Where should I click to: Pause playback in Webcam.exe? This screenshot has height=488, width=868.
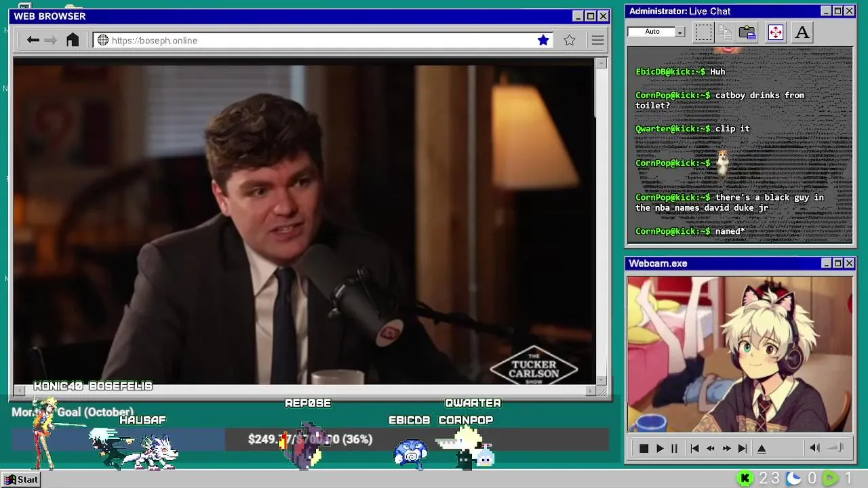point(674,448)
